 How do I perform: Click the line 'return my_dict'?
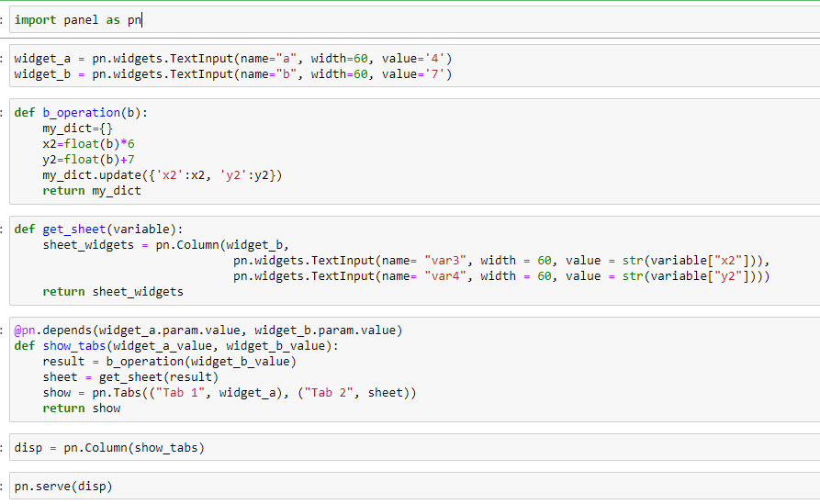pos(92,191)
